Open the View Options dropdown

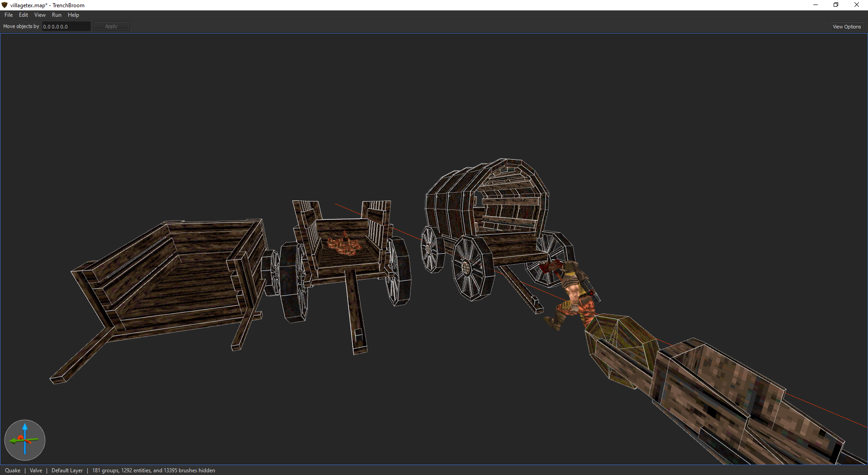point(847,27)
